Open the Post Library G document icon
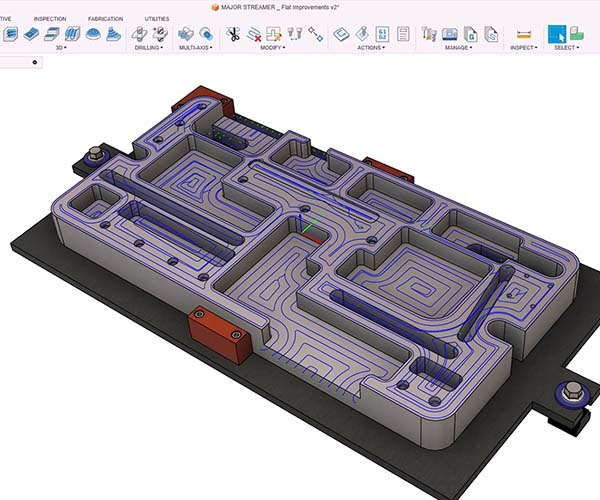Image resolution: width=600 pixels, height=500 pixels. 471,34
